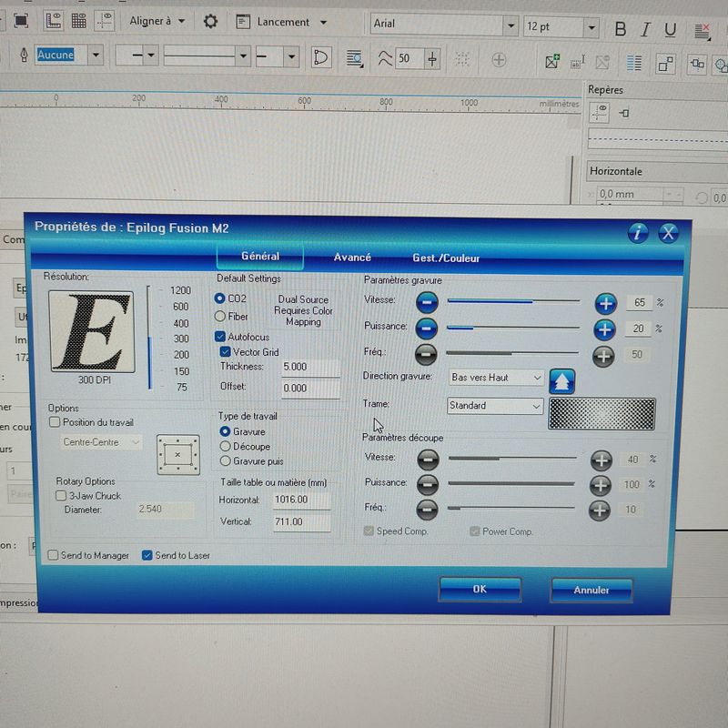Click the Annuler button
The height and width of the screenshot is (728, 728).
[591, 590]
